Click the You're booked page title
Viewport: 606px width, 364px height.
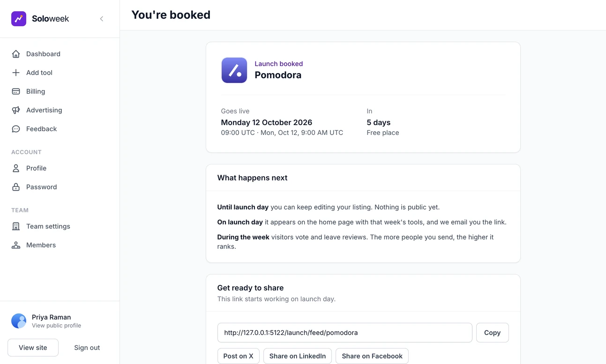pyautogui.click(x=171, y=15)
